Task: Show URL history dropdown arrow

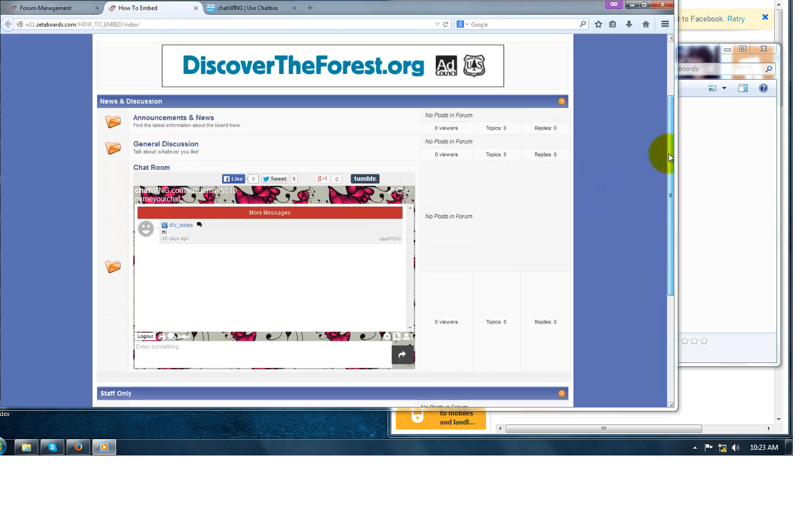Action: [437, 24]
